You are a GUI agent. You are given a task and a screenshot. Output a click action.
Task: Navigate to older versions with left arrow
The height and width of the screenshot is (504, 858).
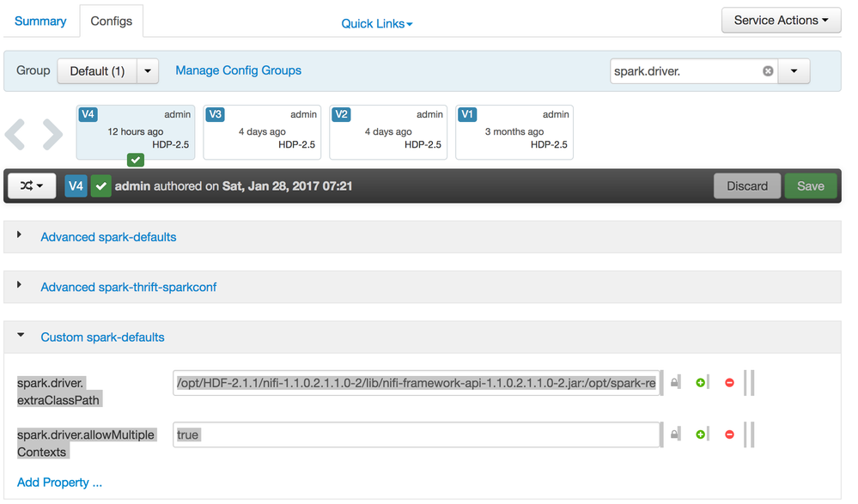coord(15,132)
